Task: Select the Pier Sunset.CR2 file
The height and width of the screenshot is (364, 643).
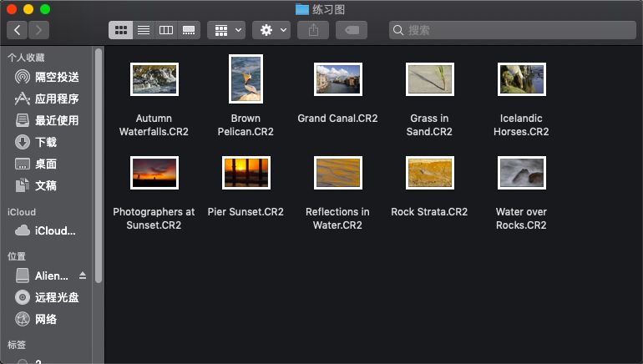Action: [x=246, y=173]
